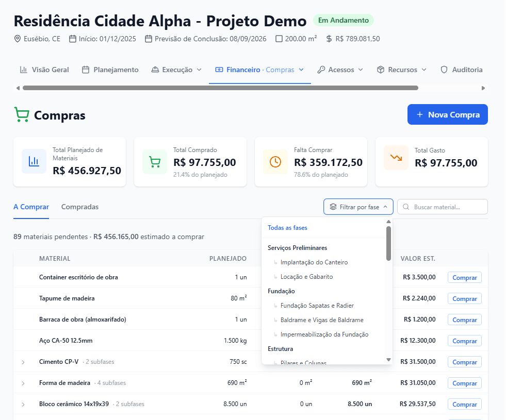This screenshot has width=506, height=420.
Task: Click the green cart icon beside Compras heading
Action: [21, 114]
